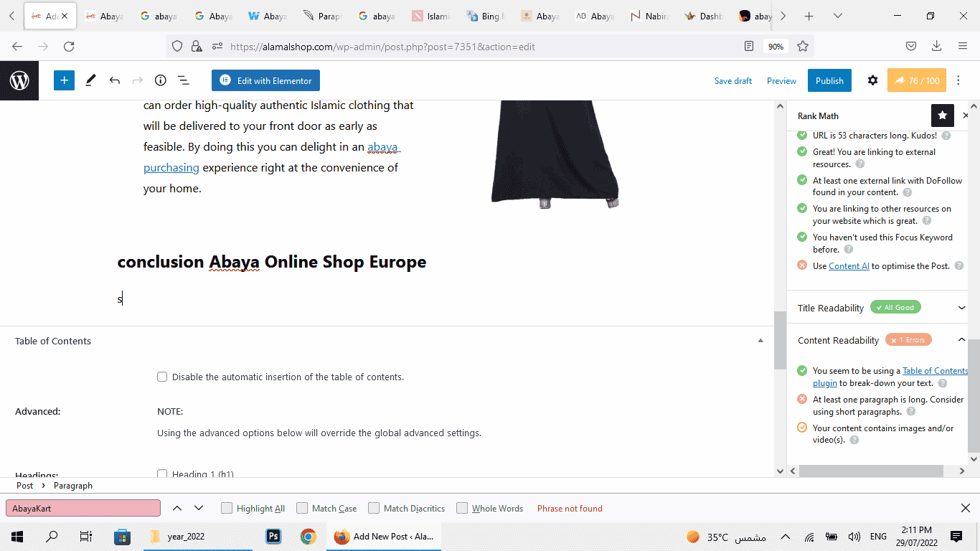Open the Content AI link
The height and width of the screenshot is (551, 980).
pyautogui.click(x=849, y=266)
